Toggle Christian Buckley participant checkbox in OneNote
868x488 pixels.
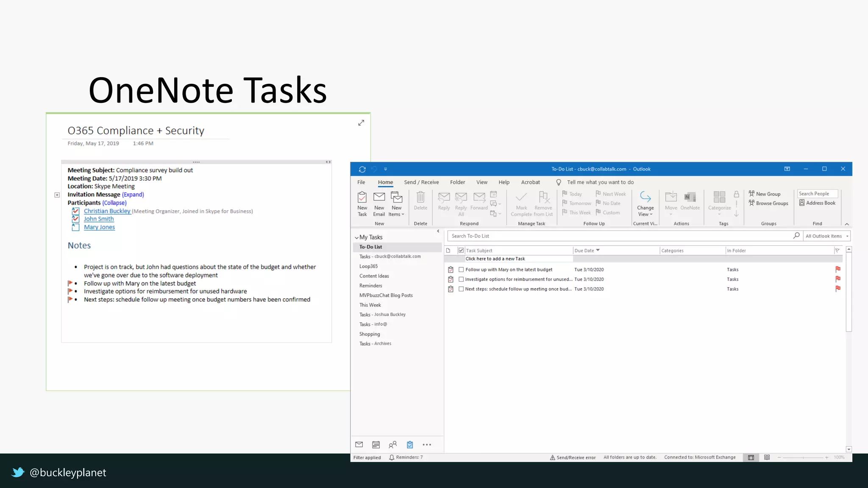click(75, 211)
